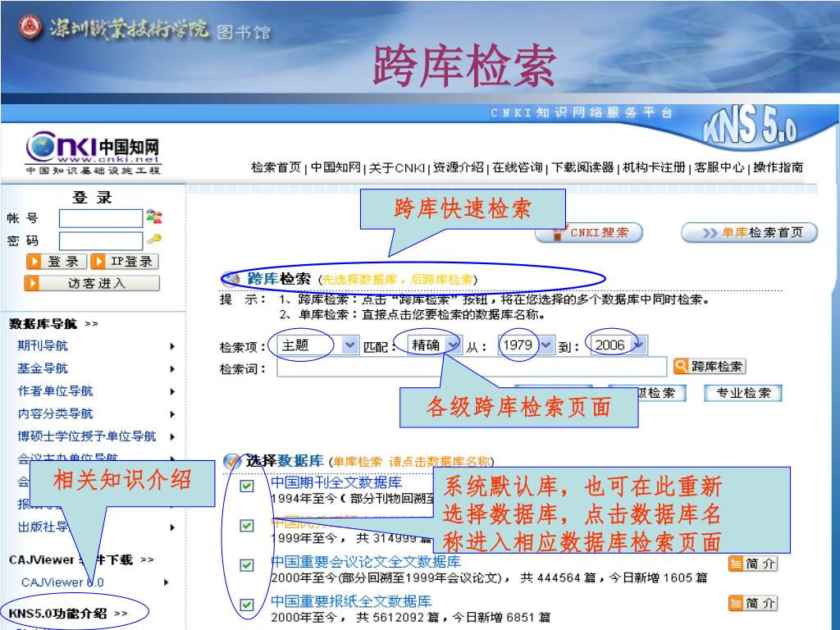Open 中国重要会议论文全文数据库 link
Screen dimensions: 840x630
tap(366, 561)
